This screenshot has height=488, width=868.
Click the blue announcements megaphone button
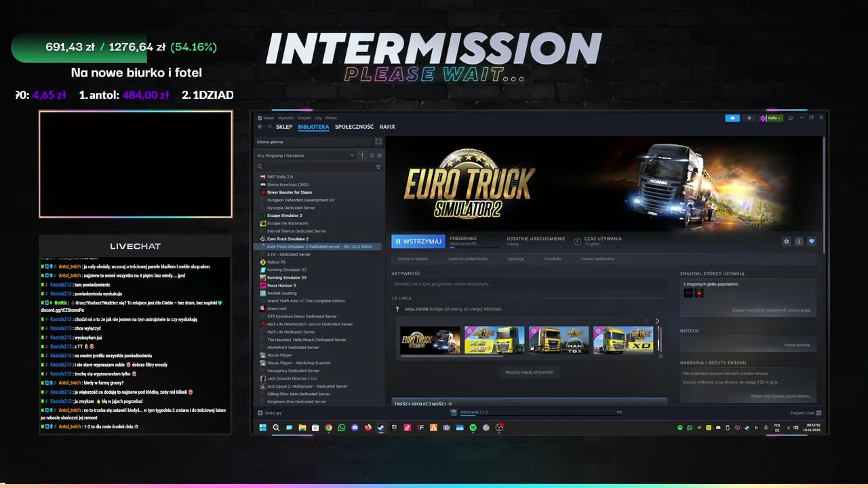(732, 118)
